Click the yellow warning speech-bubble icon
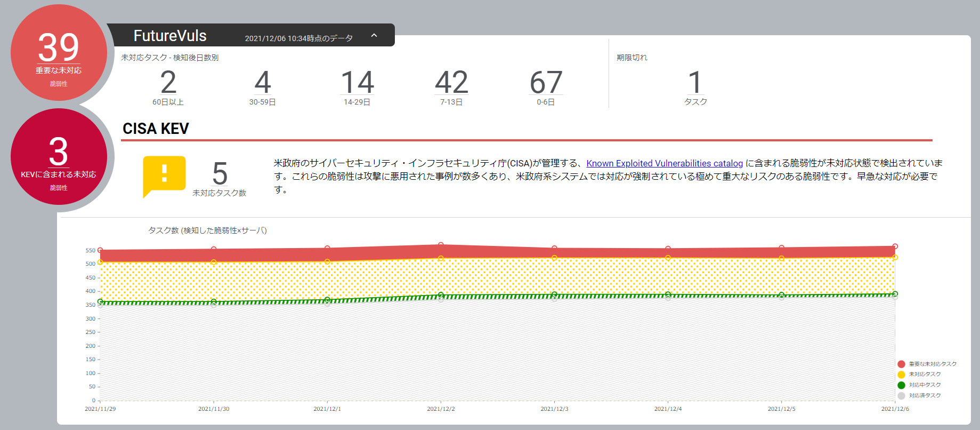 pyautogui.click(x=164, y=177)
